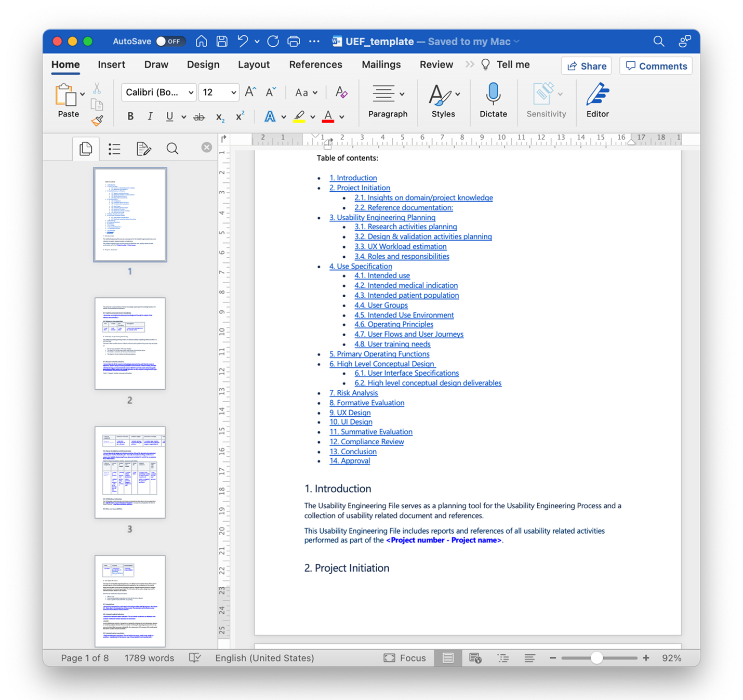
Task: Click the Share button
Action: pyautogui.click(x=586, y=65)
